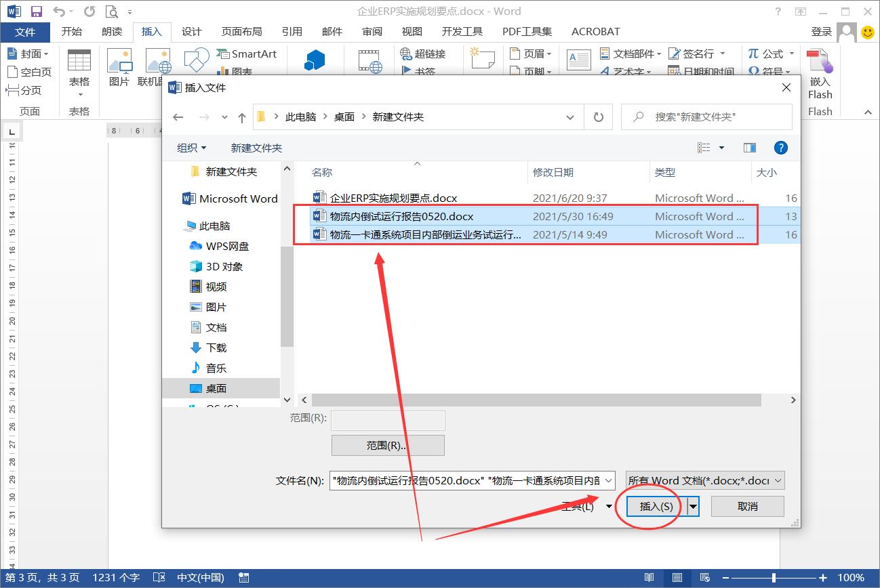Select 桌面 in navigation pane
880x588 pixels.
click(216, 388)
